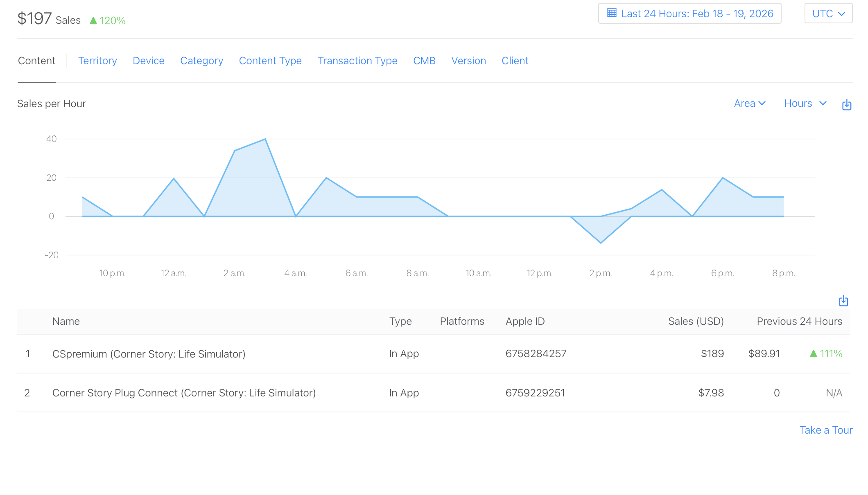868x495 pixels.
Task: Open the CMB tab
Action: coord(424,61)
